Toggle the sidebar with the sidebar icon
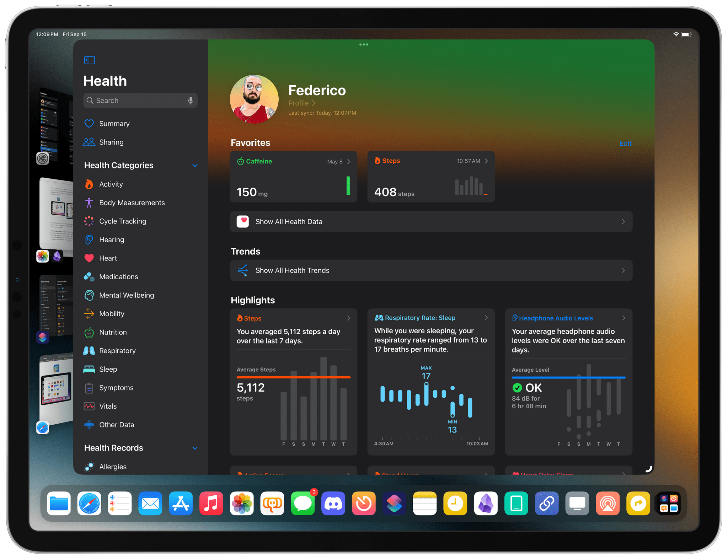 point(89,60)
